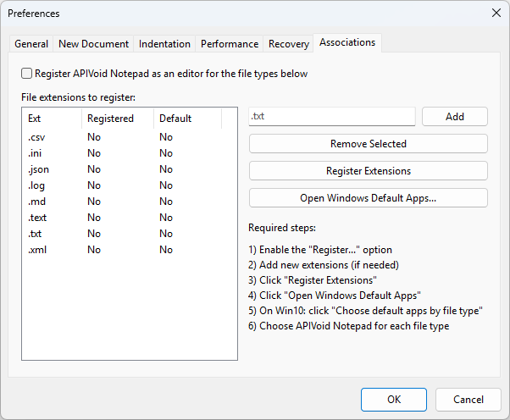
Task: Sort by the Ext column header
Action: (x=52, y=119)
